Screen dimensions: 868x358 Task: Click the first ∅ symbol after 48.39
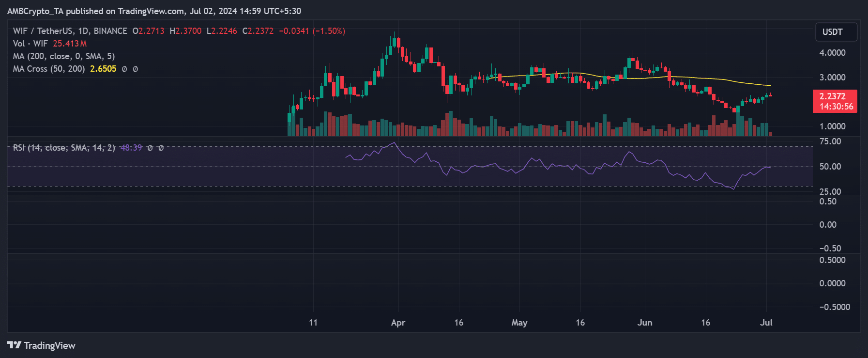point(150,148)
